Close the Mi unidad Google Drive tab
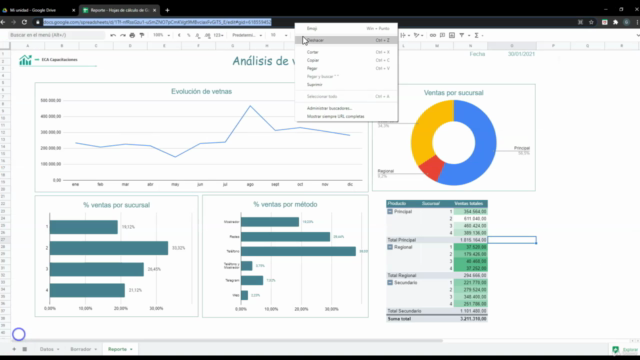The image size is (640, 360). (x=73, y=10)
